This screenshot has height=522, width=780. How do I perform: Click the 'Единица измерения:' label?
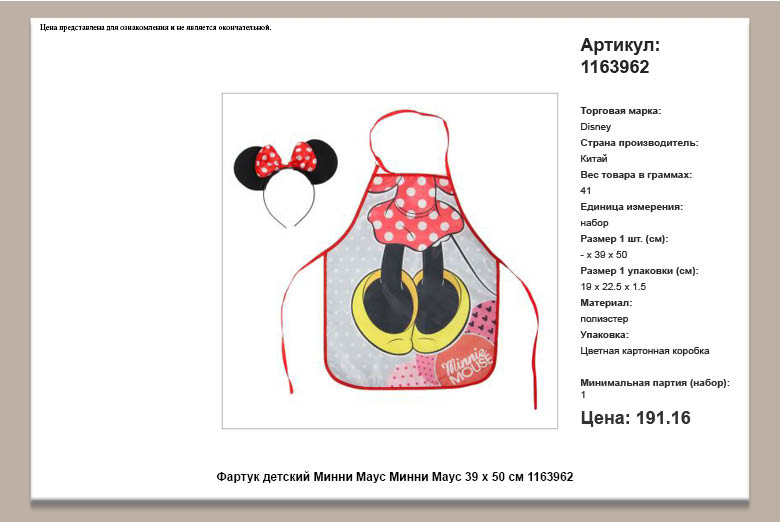point(631,207)
